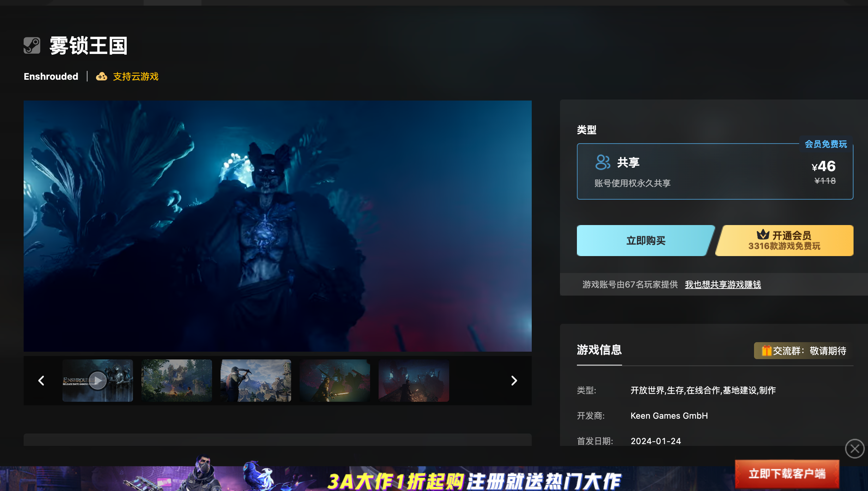Viewport: 868px width, 491px height.
Task: Click the 立即下载客户端 download button
Action: click(787, 473)
